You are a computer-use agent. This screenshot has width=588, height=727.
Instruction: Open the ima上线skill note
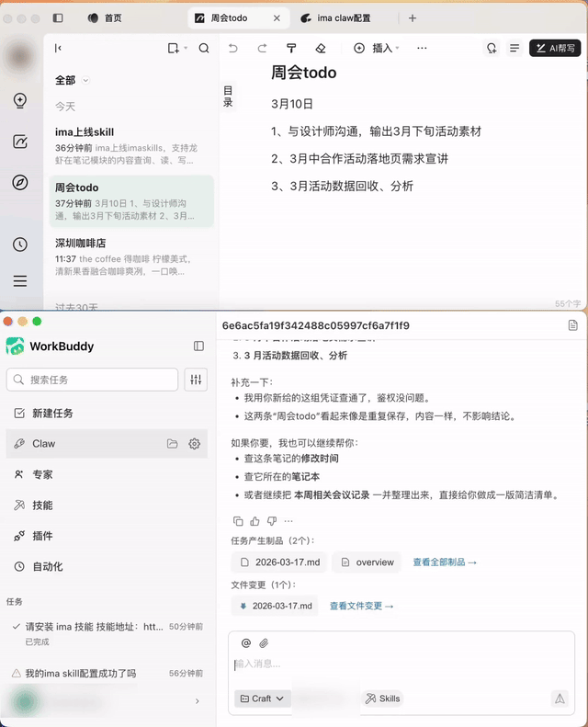tap(131, 145)
